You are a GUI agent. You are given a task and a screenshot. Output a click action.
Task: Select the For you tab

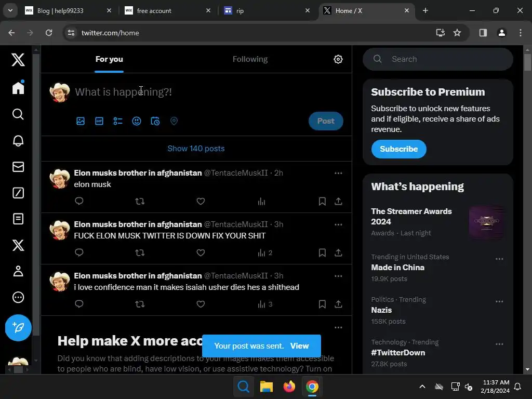pyautogui.click(x=109, y=59)
